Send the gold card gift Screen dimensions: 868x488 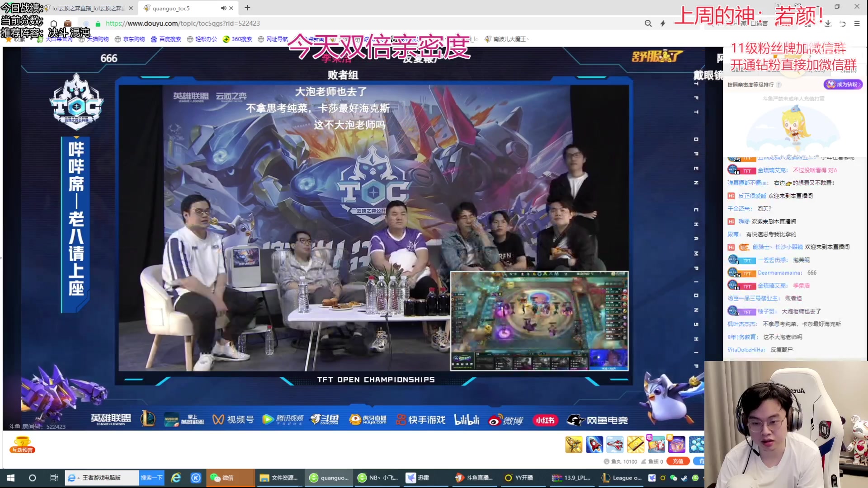[x=635, y=445]
